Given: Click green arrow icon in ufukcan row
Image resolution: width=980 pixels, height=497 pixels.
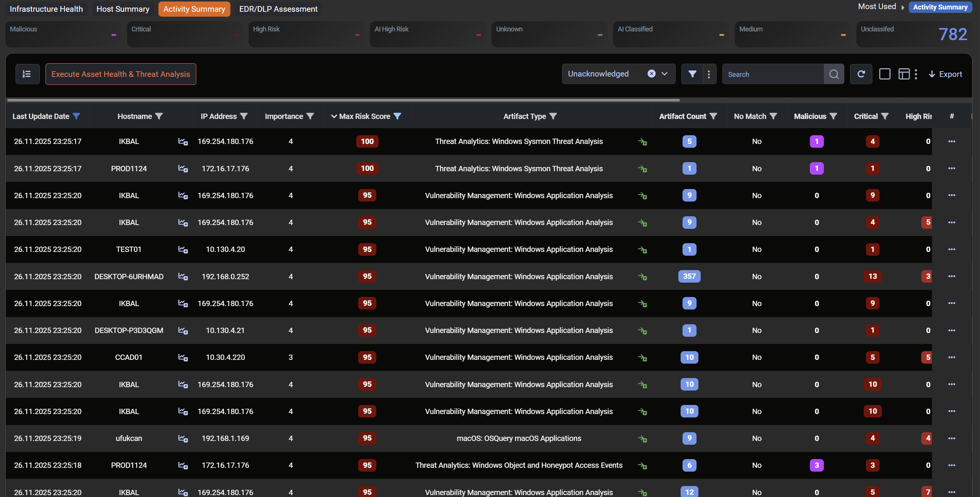Looking at the screenshot, I should 642,438.
